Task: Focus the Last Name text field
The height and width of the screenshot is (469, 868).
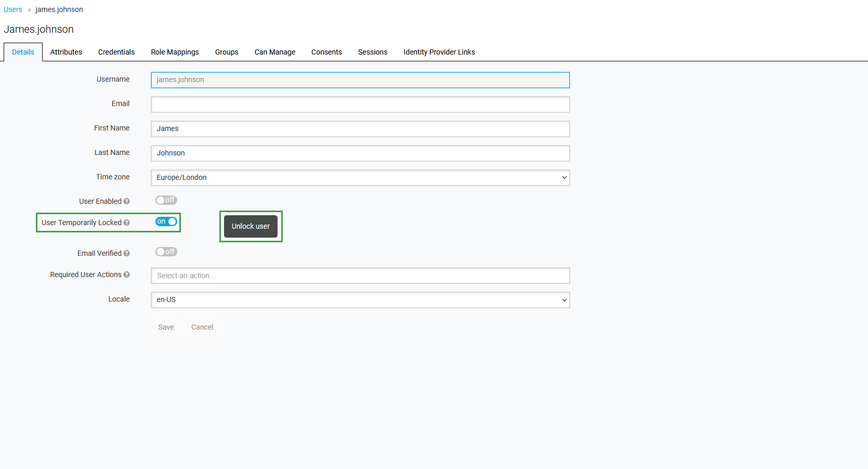Action: (x=360, y=153)
